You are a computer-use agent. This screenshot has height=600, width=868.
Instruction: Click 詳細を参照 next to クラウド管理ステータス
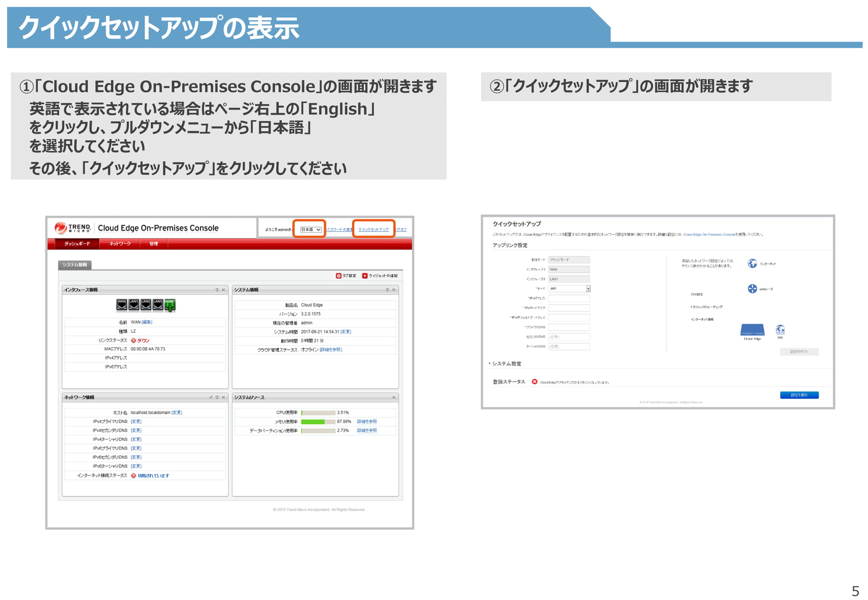tap(331, 350)
